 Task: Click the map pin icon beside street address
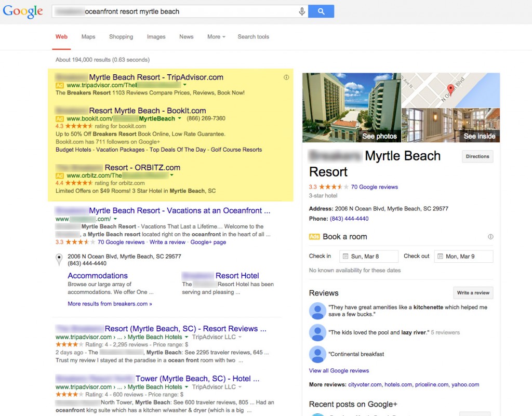[59, 259]
